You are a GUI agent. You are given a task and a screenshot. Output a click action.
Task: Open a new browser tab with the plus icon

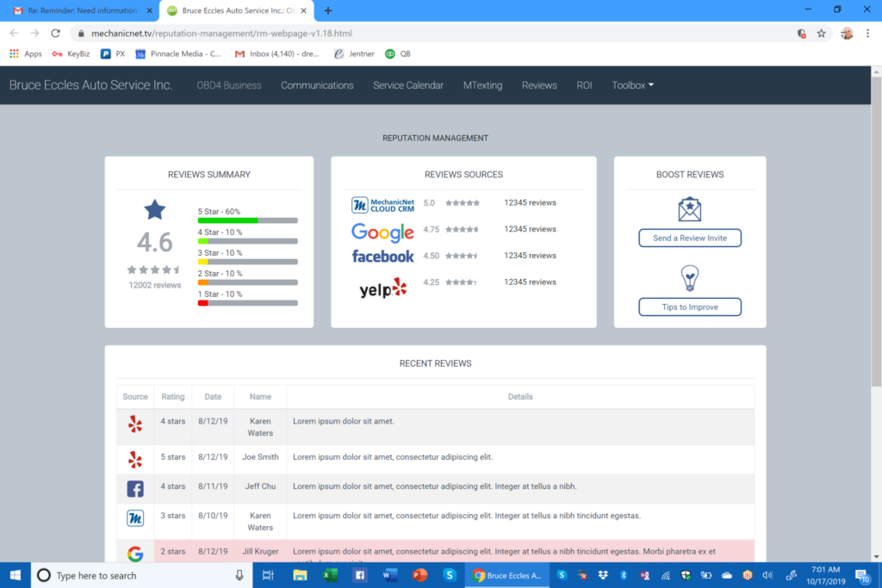click(328, 10)
